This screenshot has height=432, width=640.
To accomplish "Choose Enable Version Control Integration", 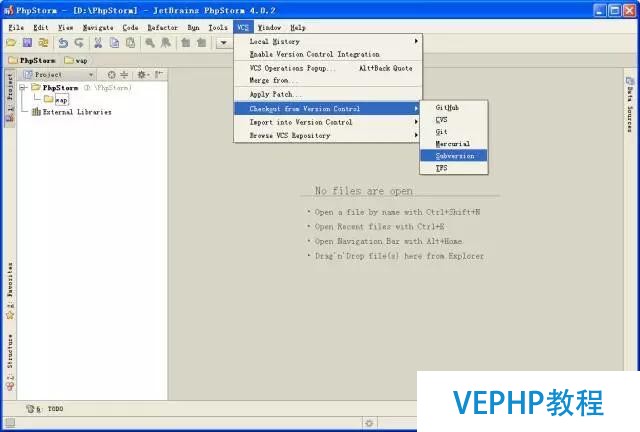I will (x=328, y=54).
